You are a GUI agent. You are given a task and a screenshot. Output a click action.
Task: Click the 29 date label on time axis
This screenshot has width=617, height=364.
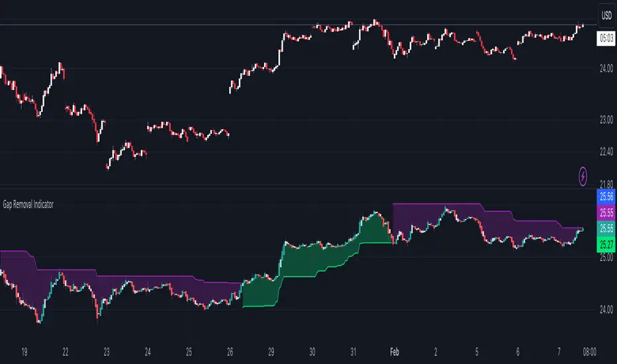point(271,352)
